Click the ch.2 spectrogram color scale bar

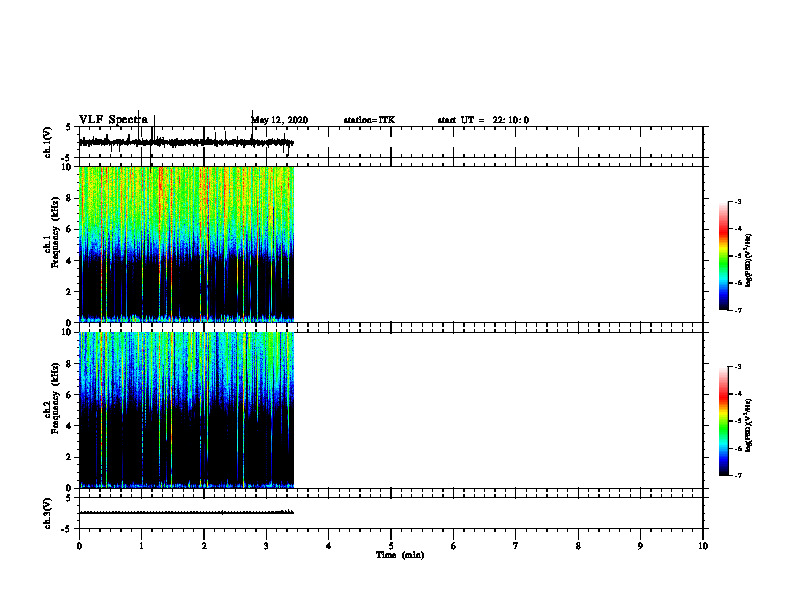coord(724,421)
